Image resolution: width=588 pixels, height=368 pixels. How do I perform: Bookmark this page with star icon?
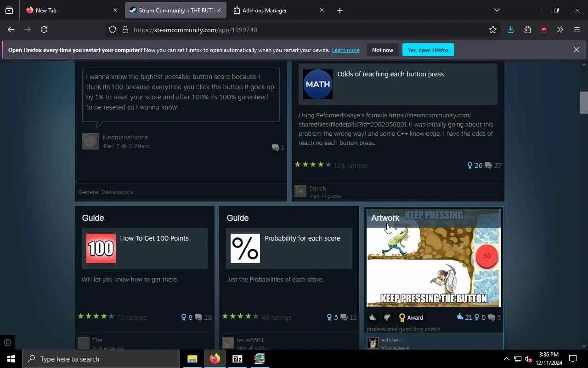[493, 29]
